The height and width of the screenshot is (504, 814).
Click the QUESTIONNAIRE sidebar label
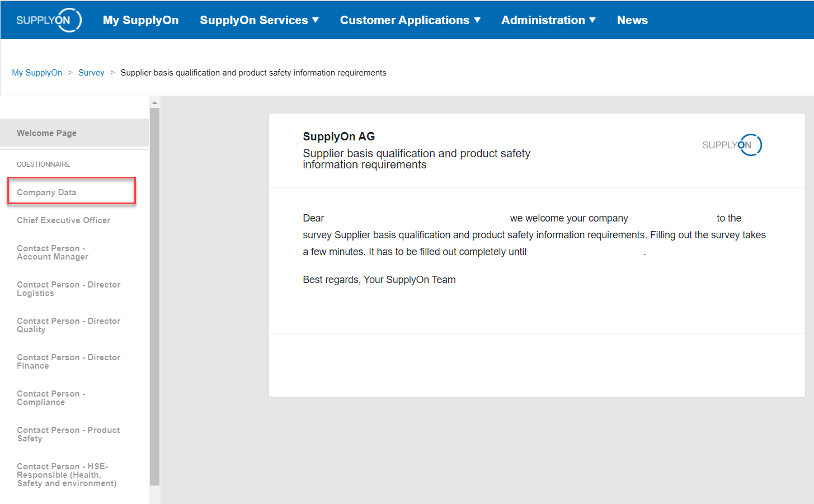44,164
